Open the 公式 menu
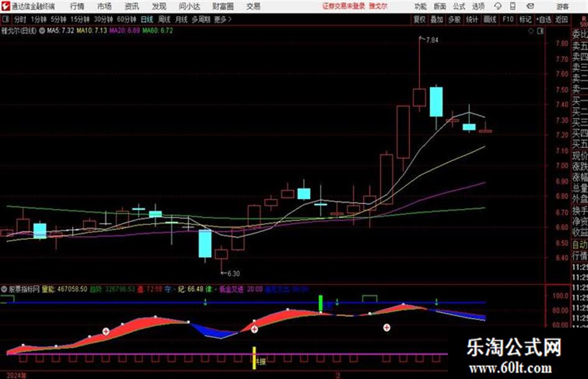Screen dimensions: 588x379 pos(459,6)
